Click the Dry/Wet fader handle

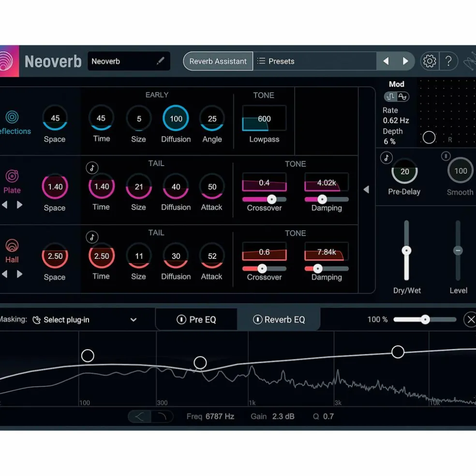pyautogui.click(x=406, y=251)
